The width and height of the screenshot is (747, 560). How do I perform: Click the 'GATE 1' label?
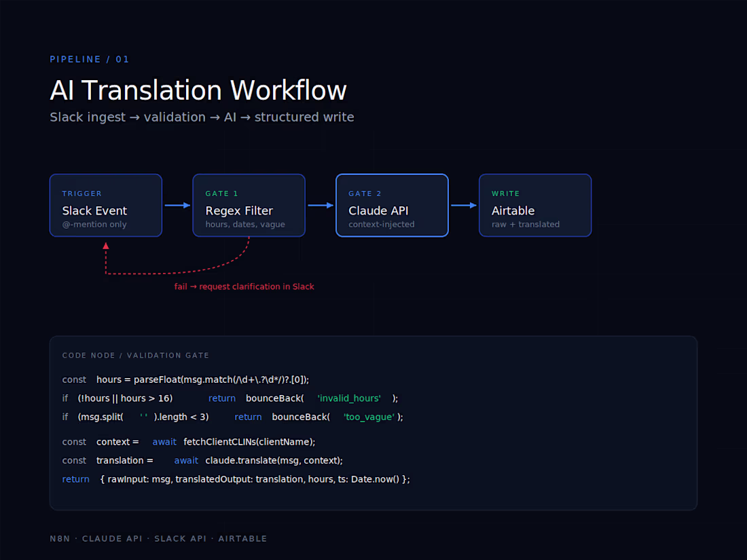pos(221,194)
